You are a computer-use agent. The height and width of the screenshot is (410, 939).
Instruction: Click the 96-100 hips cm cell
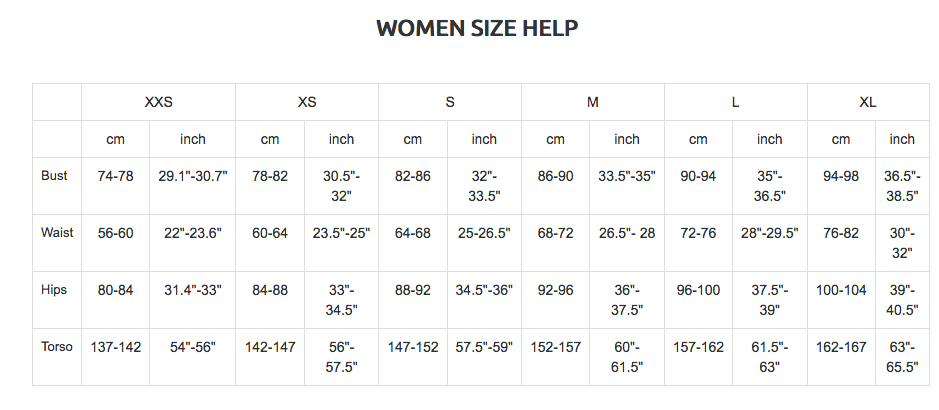tap(698, 290)
